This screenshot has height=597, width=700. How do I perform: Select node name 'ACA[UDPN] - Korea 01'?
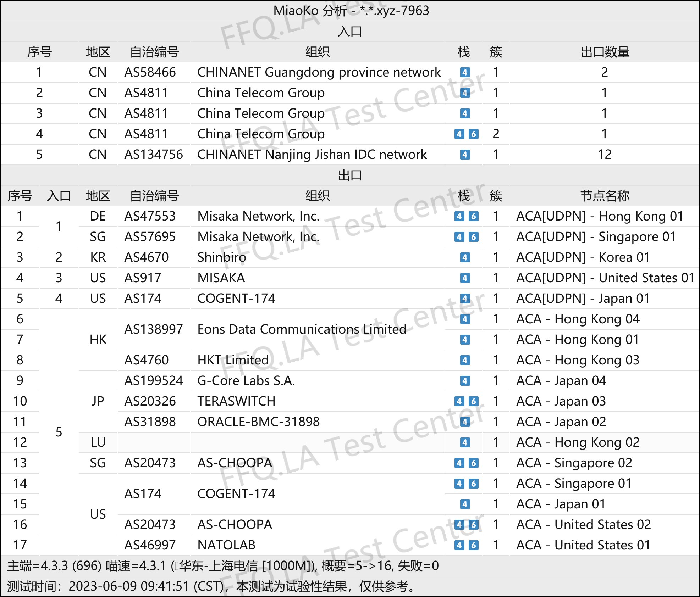pos(583,257)
